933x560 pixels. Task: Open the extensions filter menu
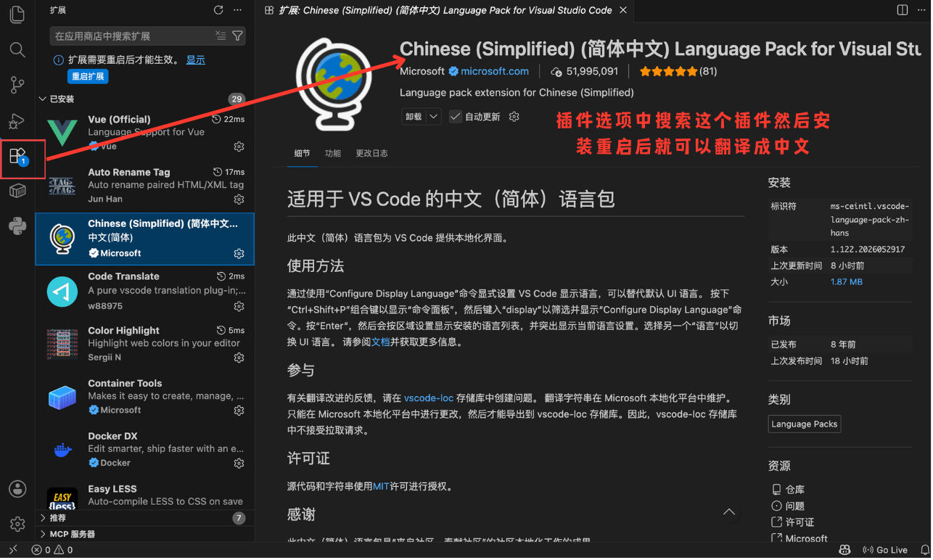pyautogui.click(x=237, y=36)
